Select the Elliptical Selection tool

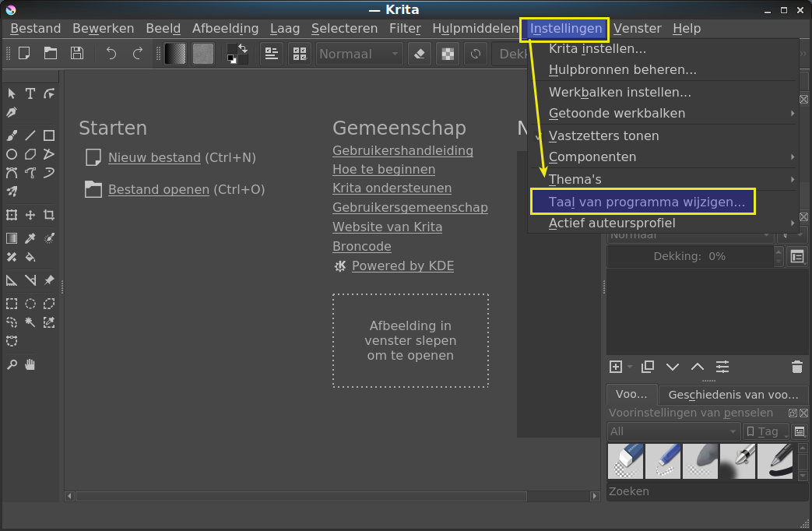coord(30,304)
